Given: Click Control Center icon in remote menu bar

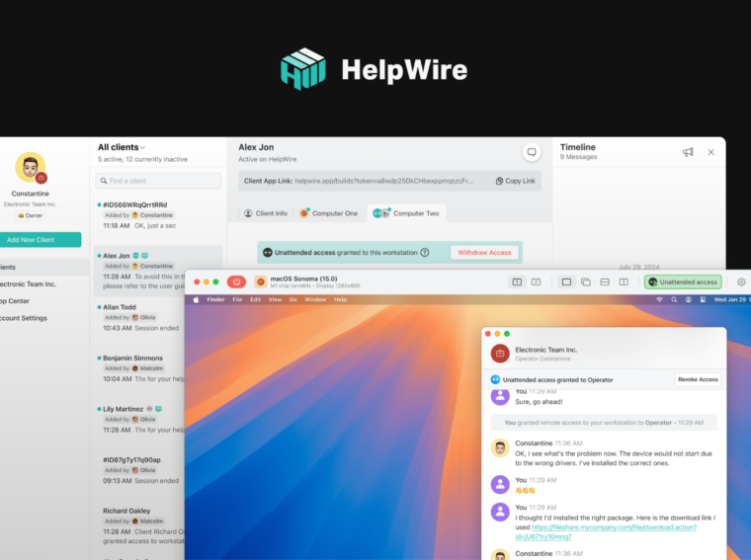Looking at the screenshot, I should tap(703, 299).
